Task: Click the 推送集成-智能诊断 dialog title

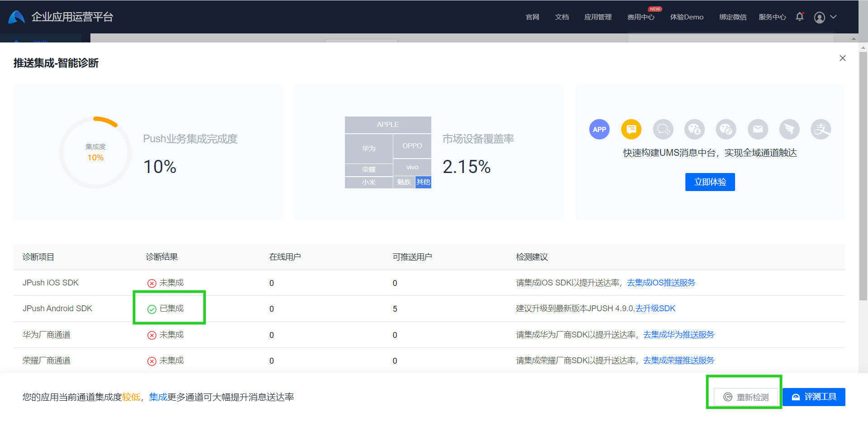Action: click(x=56, y=63)
